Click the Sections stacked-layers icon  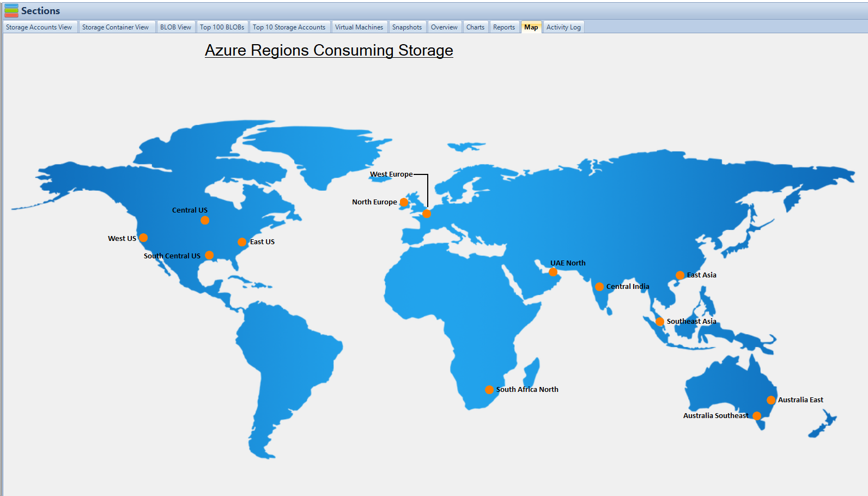tap(11, 11)
